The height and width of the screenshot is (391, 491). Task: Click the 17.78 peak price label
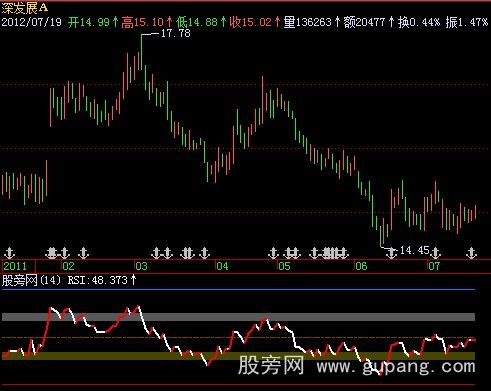click(176, 33)
